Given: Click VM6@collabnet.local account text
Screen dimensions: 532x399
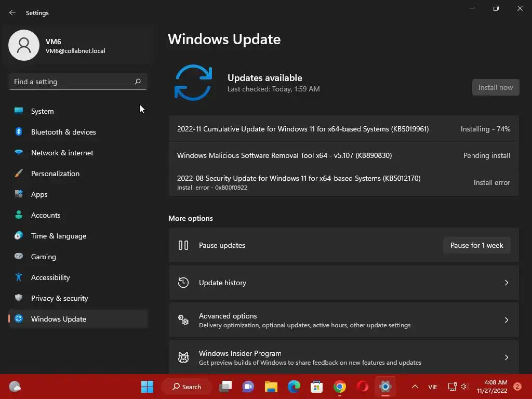Looking at the screenshot, I should (75, 51).
